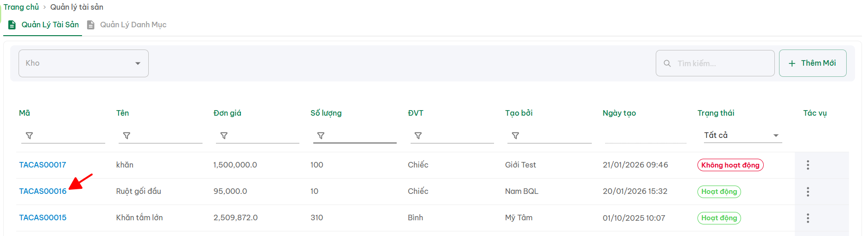Click the filter icon in Đơn giá column

[x=224, y=136]
